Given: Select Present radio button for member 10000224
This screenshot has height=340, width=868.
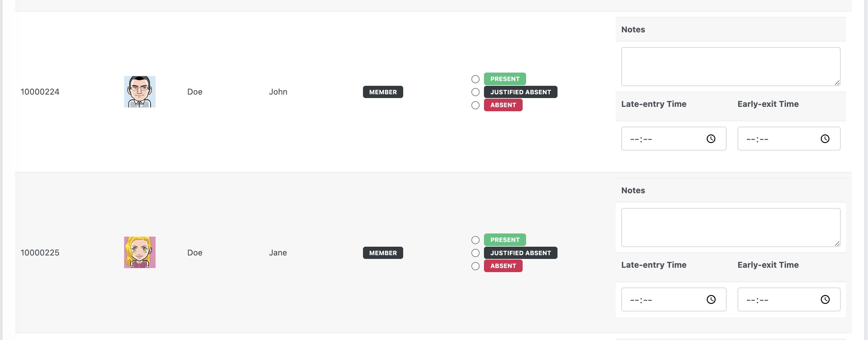Looking at the screenshot, I should coord(475,79).
